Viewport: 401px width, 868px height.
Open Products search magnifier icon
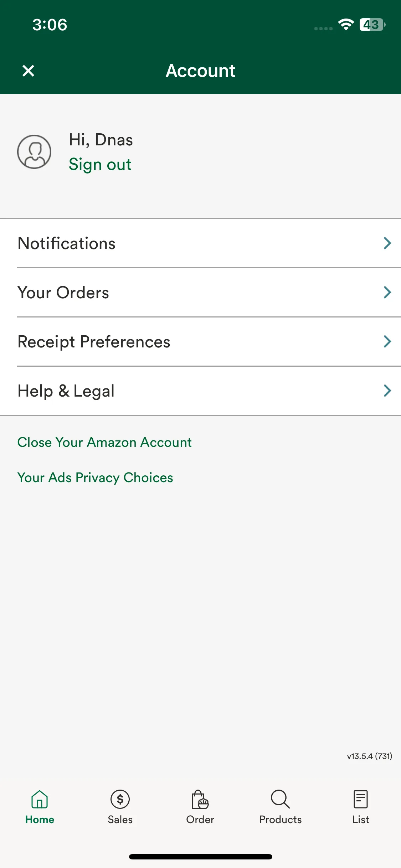(x=280, y=799)
